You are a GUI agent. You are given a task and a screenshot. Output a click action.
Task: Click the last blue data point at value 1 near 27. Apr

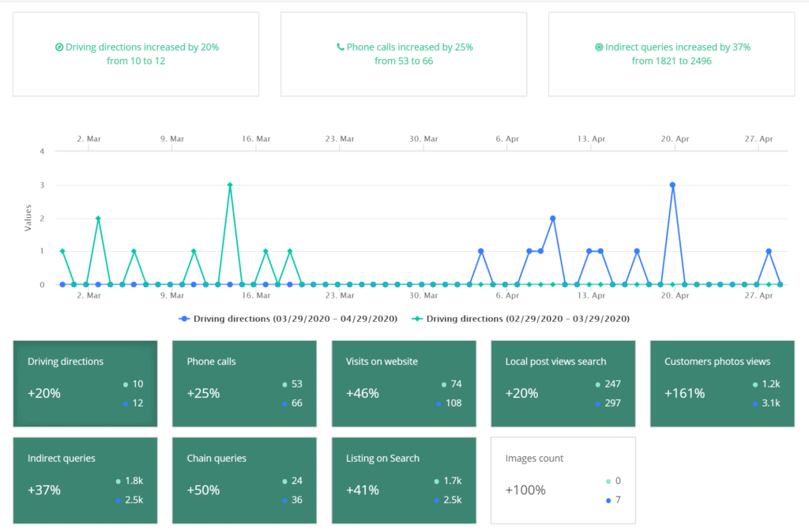point(769,251)
